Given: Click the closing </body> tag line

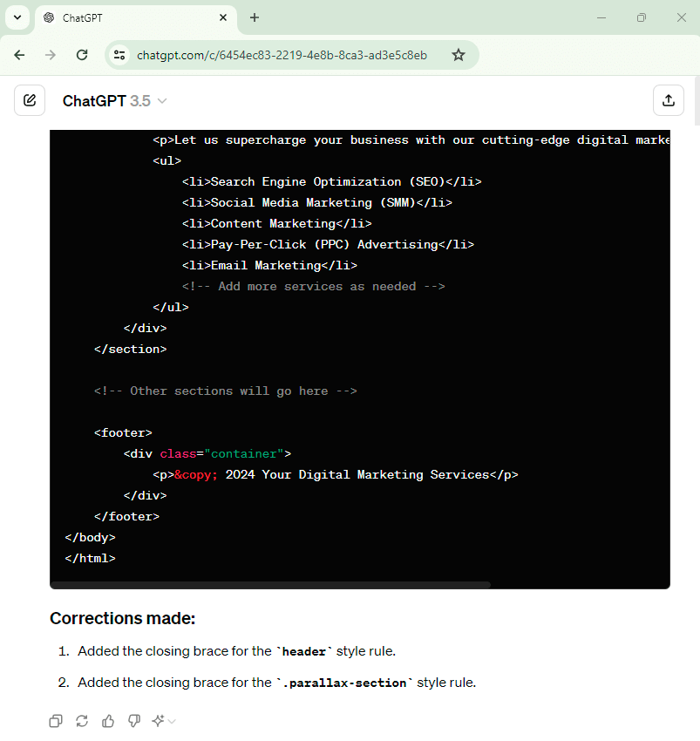Looking at the screenshot, I should point(91,537).
